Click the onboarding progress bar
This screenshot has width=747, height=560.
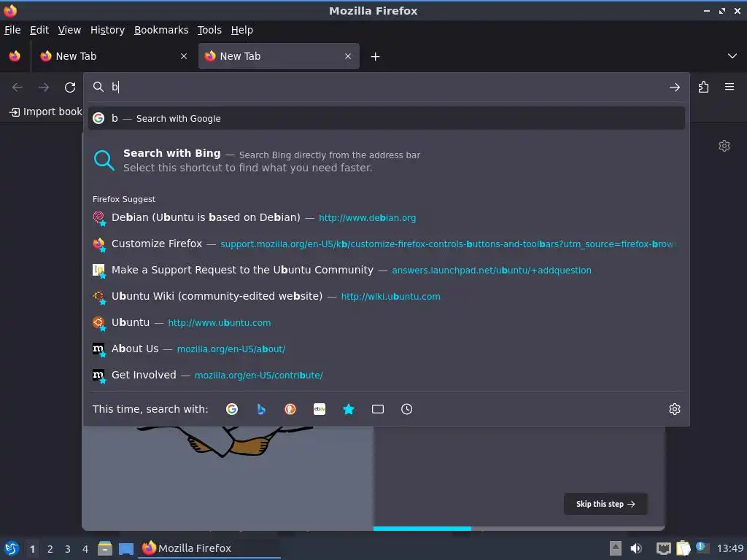pos(519,529)
